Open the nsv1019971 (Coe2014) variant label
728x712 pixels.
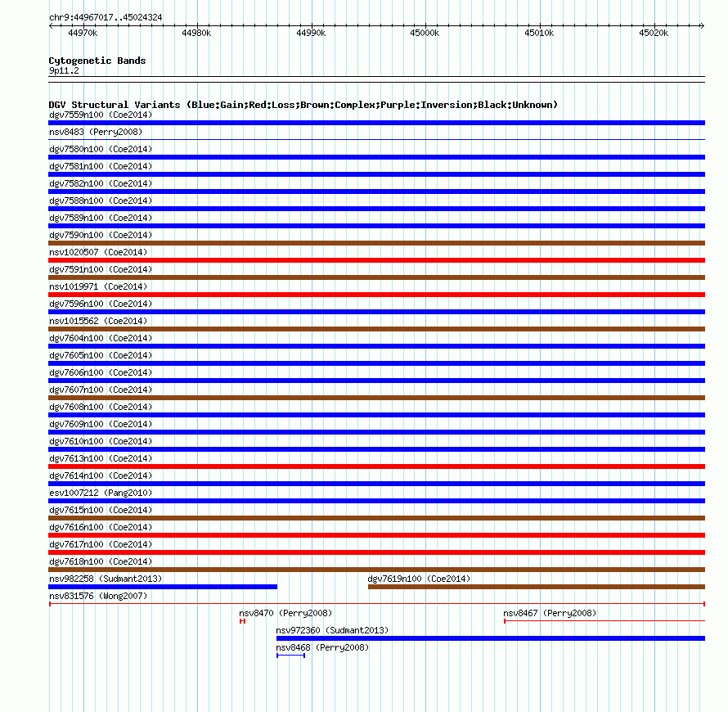tap(98, 286)
